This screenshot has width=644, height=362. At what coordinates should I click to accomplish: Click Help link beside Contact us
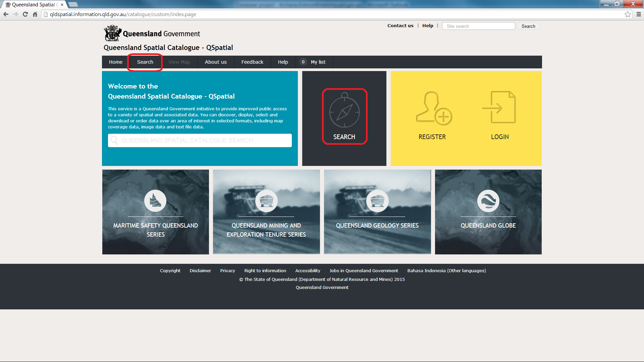click(428, 25)
